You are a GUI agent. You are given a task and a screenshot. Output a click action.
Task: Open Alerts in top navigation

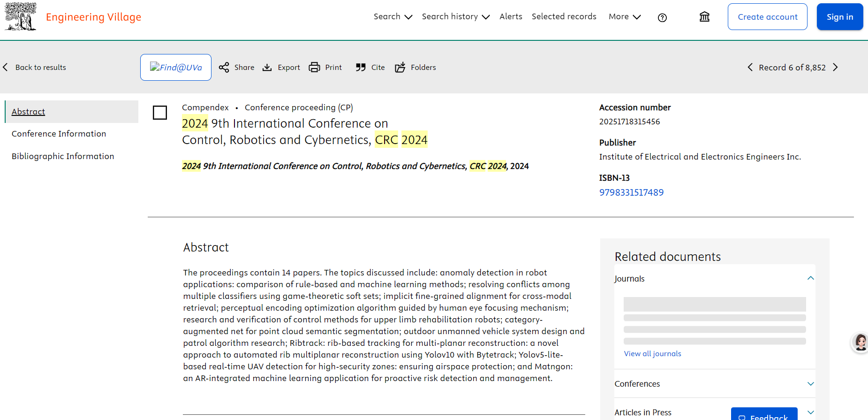pos(511,16)
